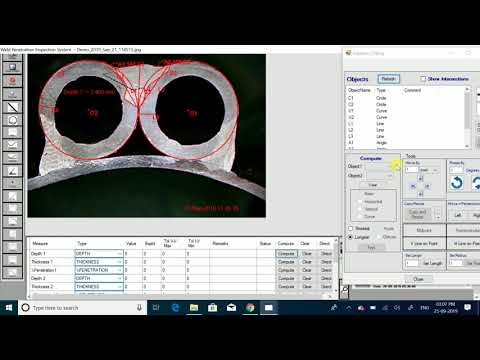This screenshot has height=360, width=480.
Task: Open Type dropdown for \Penetration 1 row
Action: click(x=120, y=270)
